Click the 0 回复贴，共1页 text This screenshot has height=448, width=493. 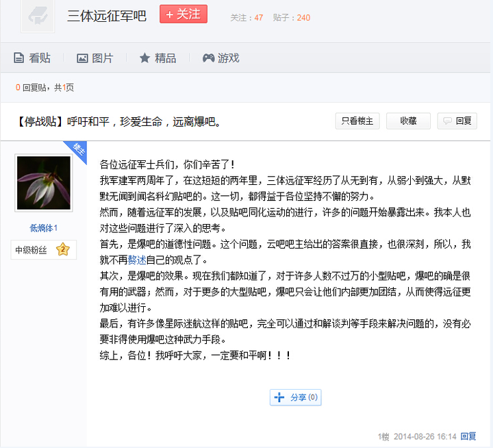[45, 88]
